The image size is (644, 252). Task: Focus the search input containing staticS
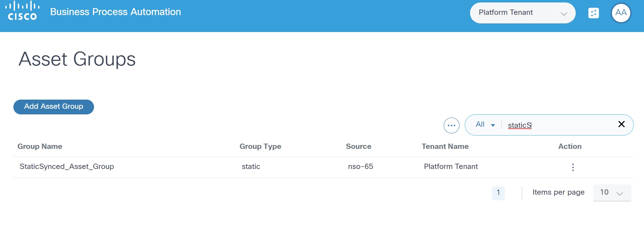coord(560,125)
